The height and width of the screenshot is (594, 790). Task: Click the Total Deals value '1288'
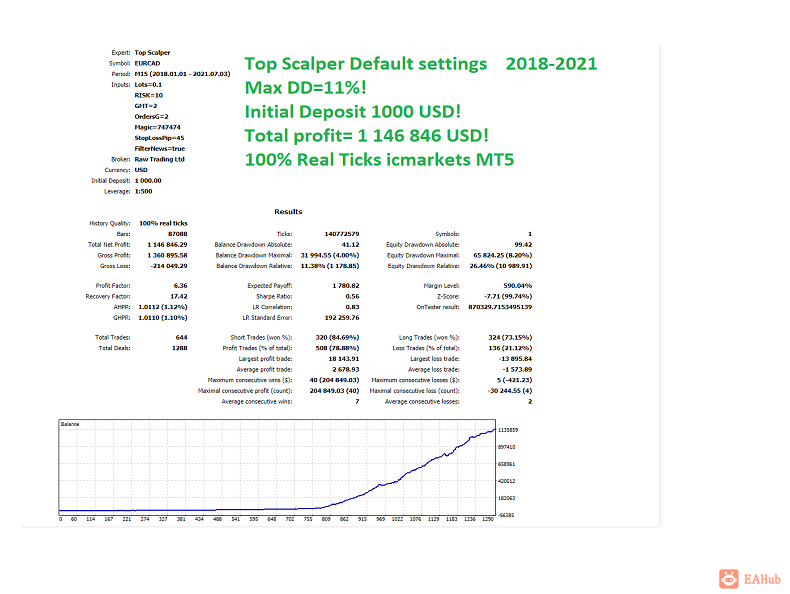[180, 348]
